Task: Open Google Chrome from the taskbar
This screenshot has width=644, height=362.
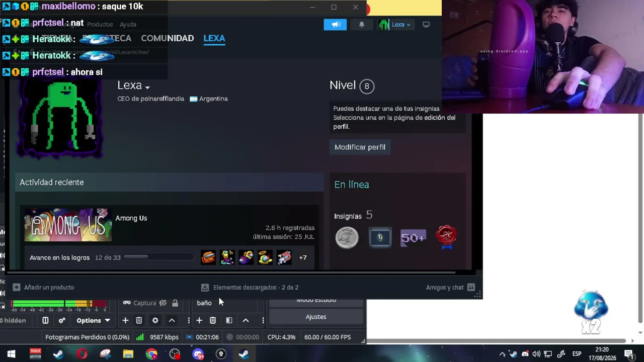Action: click(151, 354)
